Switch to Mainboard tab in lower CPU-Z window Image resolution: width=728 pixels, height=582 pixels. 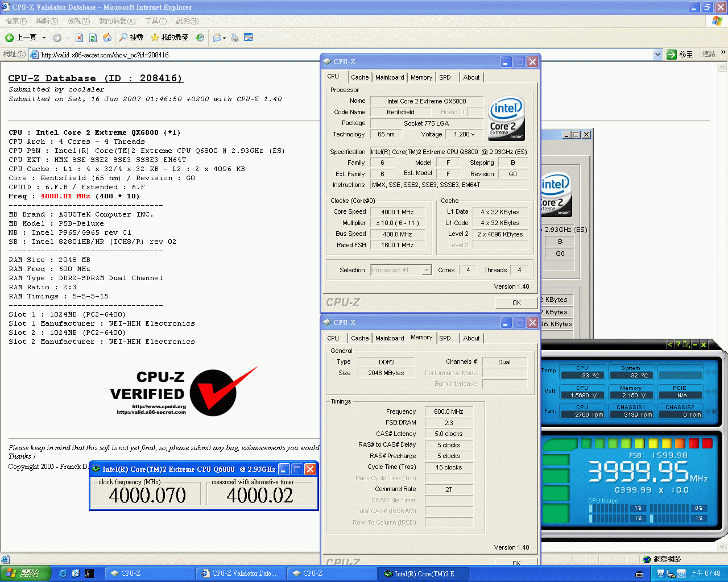(390, 338)
